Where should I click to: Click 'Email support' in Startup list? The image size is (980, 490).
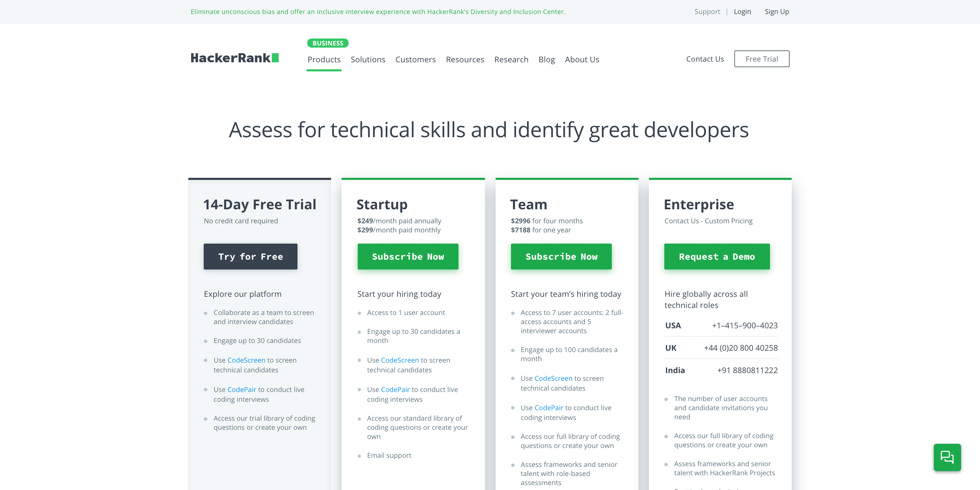[389, 455]
